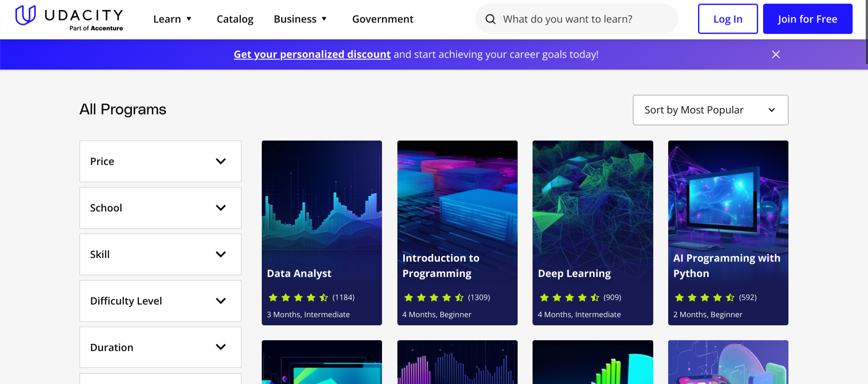868x384 pixels.
Task: Expand the Skill filter chevron
Action: coord(221,254)
